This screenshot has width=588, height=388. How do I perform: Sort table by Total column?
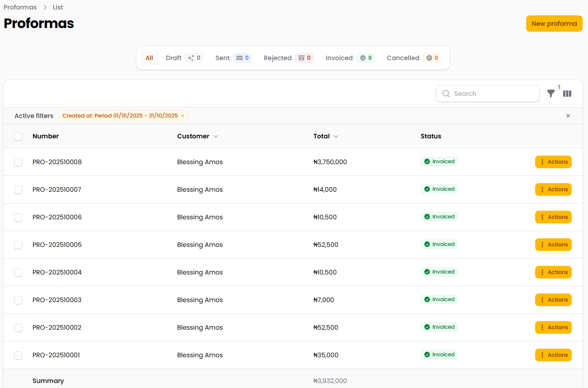(x=325, y=136)
